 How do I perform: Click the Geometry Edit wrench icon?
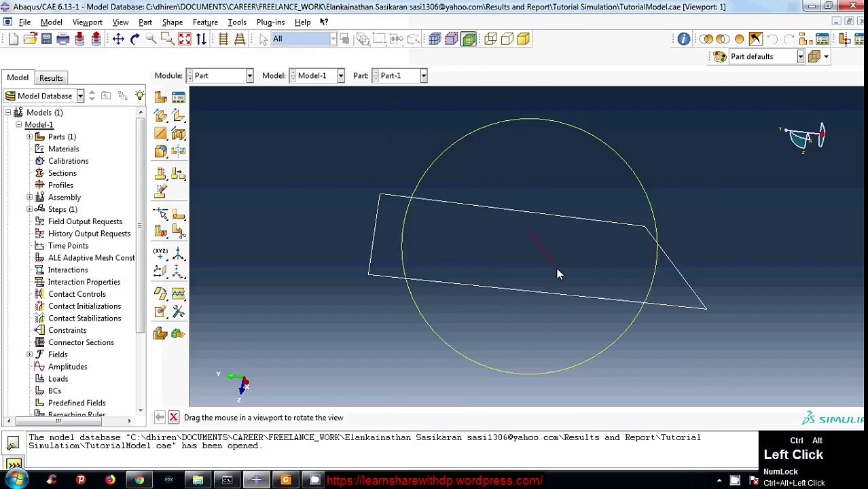pyautogui.click(x=178, y=312)
